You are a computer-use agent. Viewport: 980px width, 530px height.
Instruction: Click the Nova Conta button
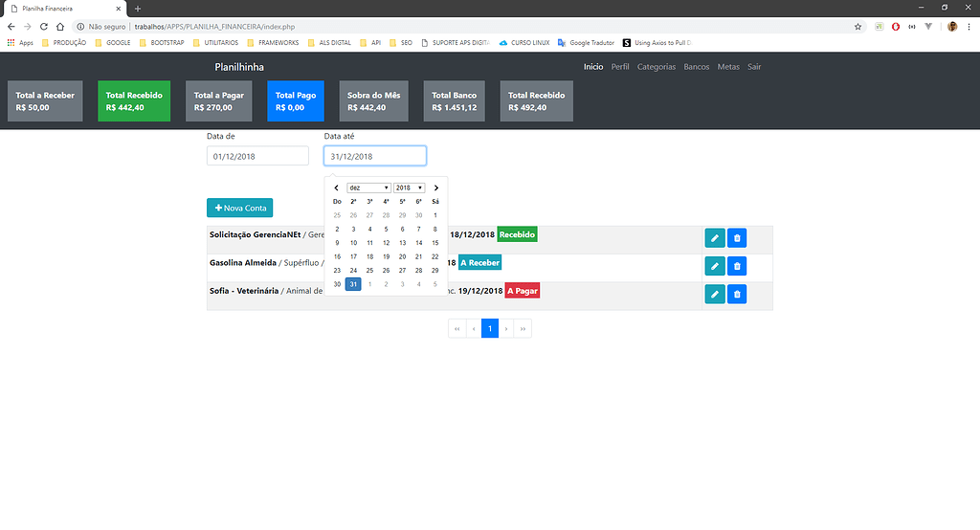(x=239, y=208)
